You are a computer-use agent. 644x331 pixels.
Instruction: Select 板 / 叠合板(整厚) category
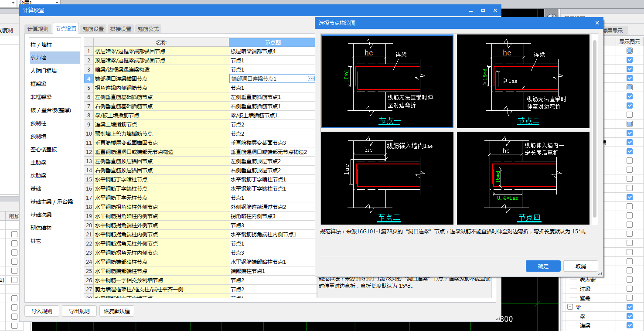click(55, 110)
